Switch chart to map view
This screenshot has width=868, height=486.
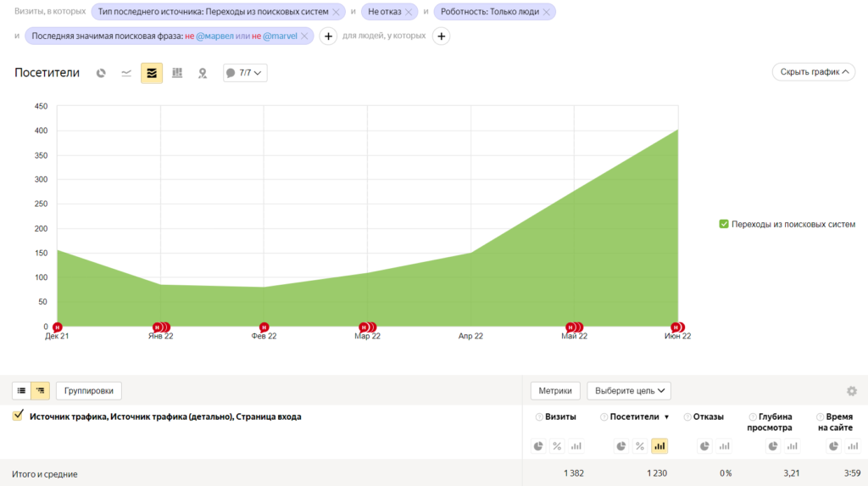point(203,73)
